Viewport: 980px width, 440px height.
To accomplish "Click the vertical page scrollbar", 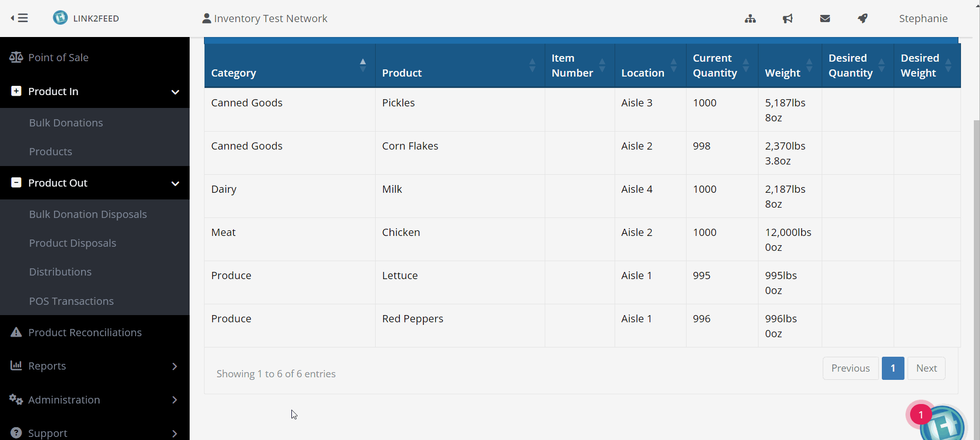I will pyautogui.click(x=976, y=257).
